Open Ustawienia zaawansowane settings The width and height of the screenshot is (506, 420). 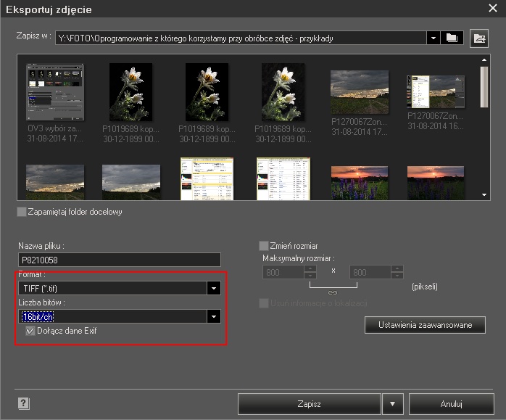(x=425, y=325)
